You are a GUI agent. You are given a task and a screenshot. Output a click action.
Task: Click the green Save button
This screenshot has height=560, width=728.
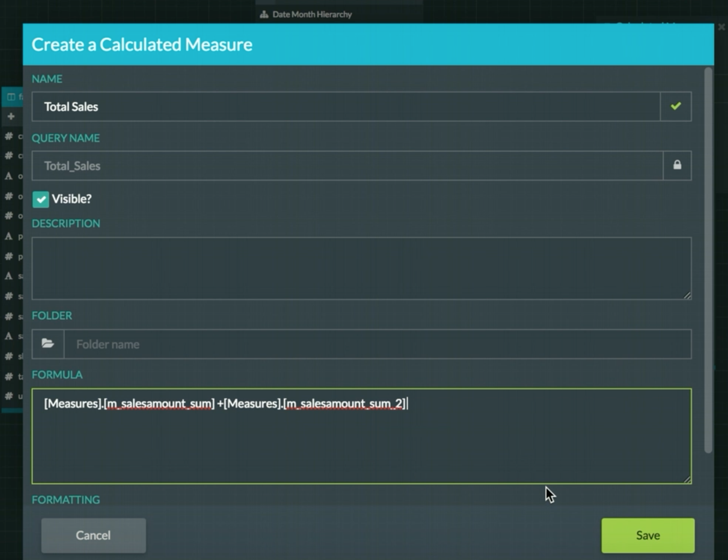[648, 535]
